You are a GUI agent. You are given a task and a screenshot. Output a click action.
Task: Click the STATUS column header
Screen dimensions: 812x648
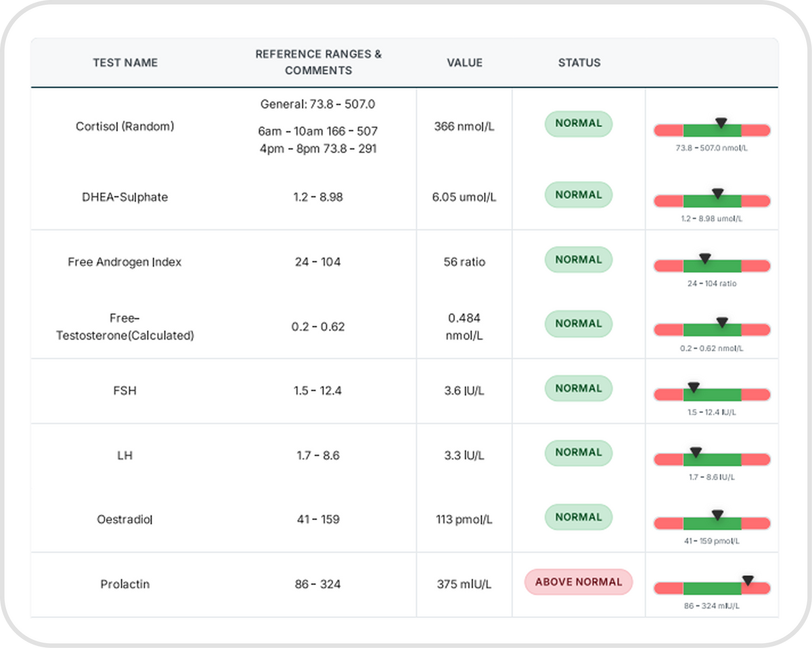coord(579,62)
